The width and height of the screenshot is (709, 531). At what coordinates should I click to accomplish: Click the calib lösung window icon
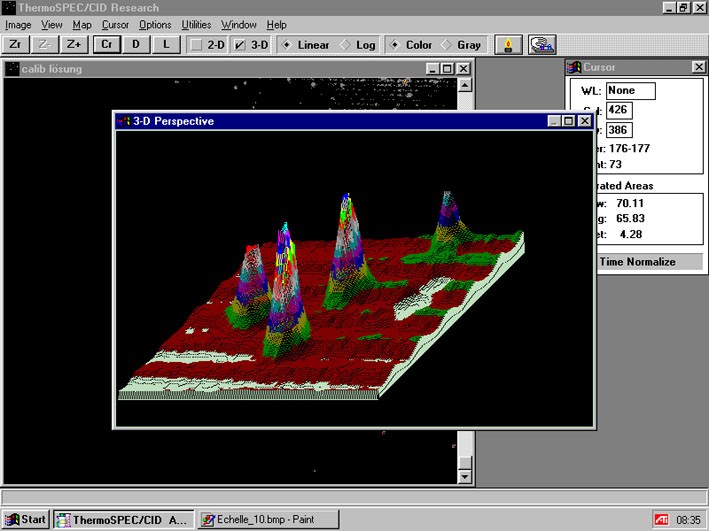point(12,69)
